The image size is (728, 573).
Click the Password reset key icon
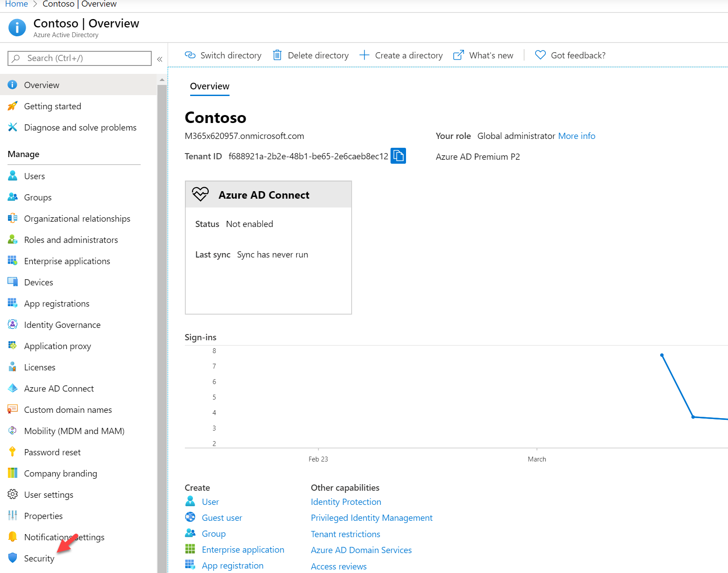pos(12,452)
